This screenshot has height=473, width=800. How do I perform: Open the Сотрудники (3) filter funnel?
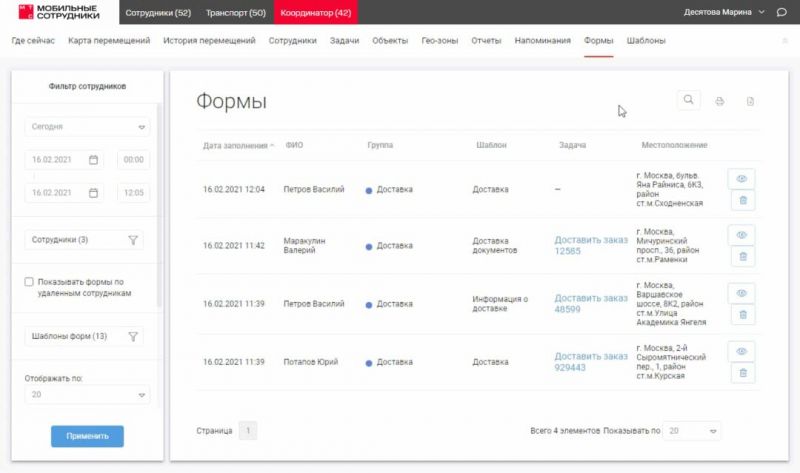tap(132, 240)
